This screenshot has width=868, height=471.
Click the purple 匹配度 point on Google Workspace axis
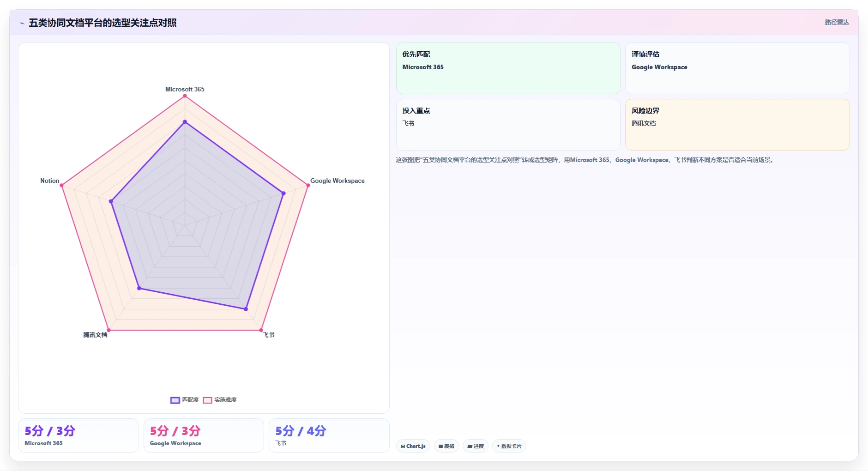(283, 193)
